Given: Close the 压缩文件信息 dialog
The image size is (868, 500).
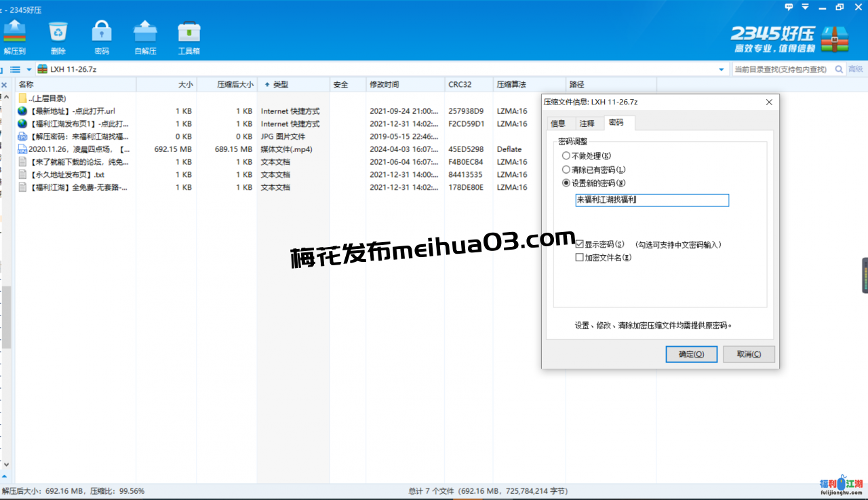Looking at the screenshot, I should pyautogui.click(x=769, y=102).
